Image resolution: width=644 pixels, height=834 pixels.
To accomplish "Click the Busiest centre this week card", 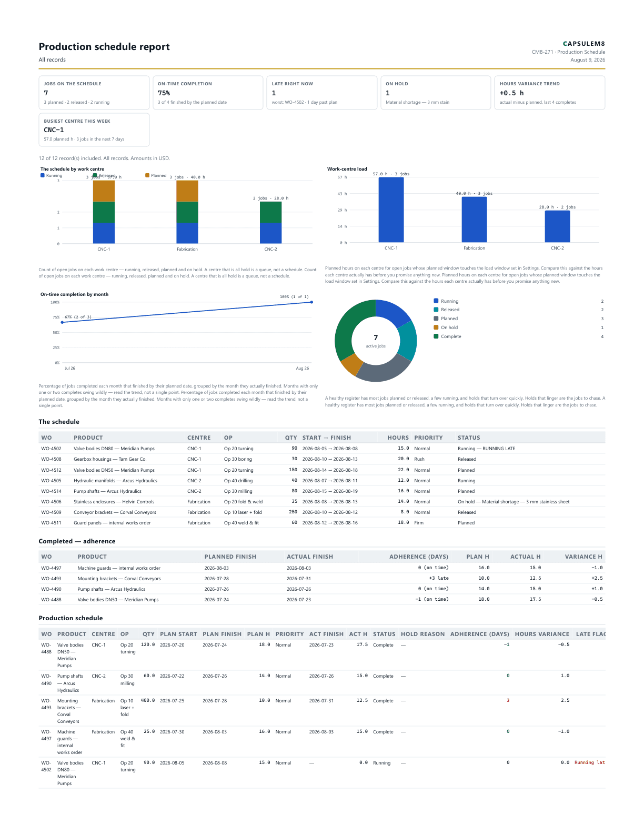I will pyautogui.click(x=94, y=130).
